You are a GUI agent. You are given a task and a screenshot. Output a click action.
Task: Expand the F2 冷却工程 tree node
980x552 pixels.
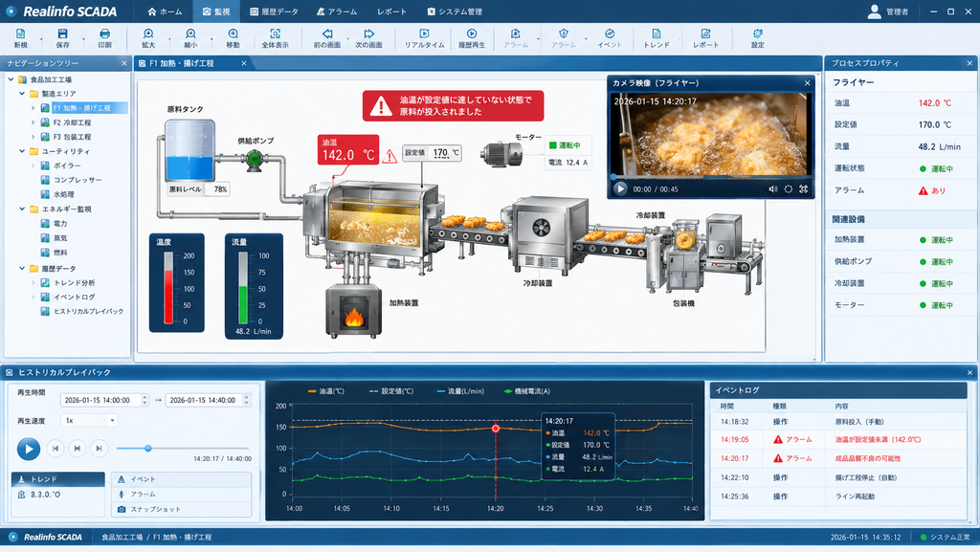33,122
